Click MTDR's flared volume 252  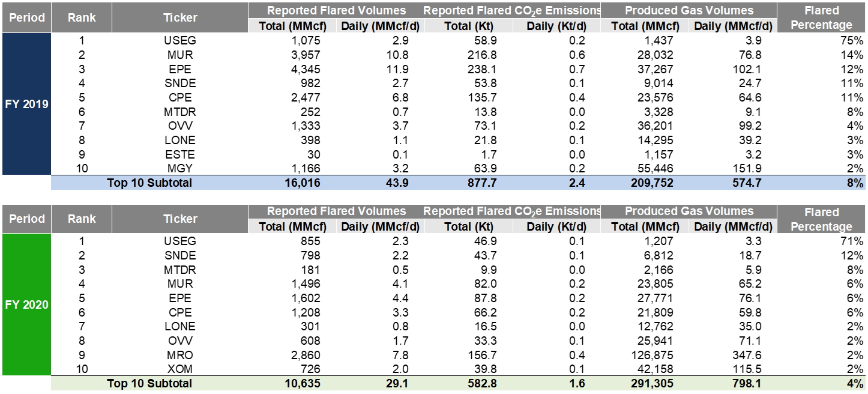pos(311,112)
